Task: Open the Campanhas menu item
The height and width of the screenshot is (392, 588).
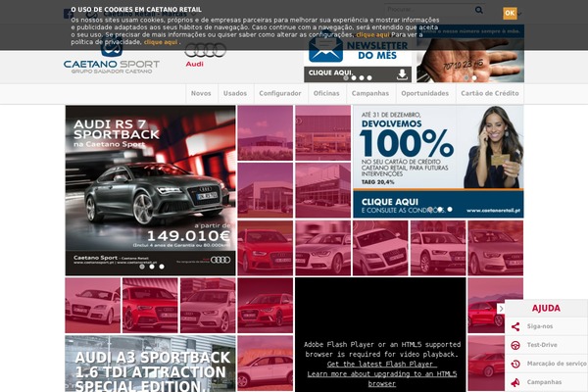Action: 370,93
